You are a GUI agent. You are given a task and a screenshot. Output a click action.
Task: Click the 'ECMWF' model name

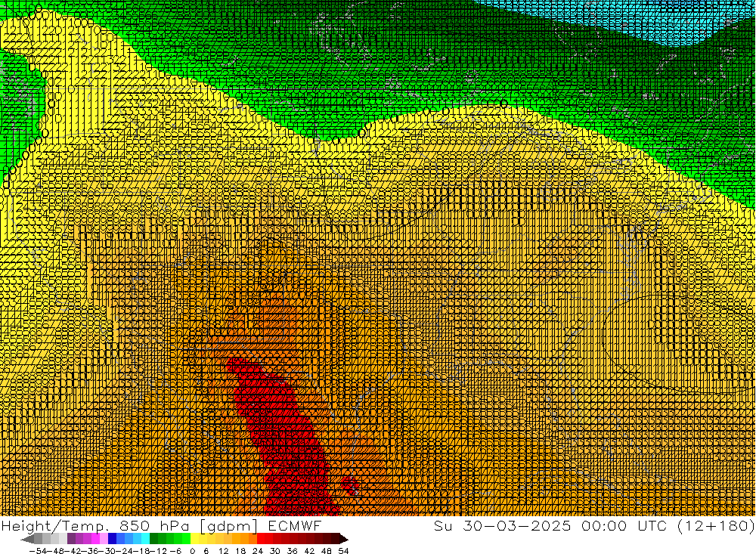(x=294, y=525)
